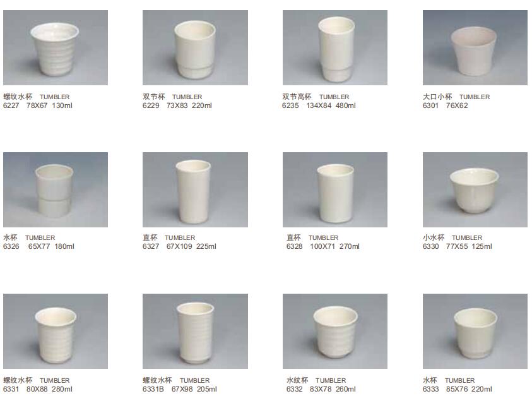532x420 pixels.
Task: Select the 6331 spiral tumbler image
Action: pos(56,332)
